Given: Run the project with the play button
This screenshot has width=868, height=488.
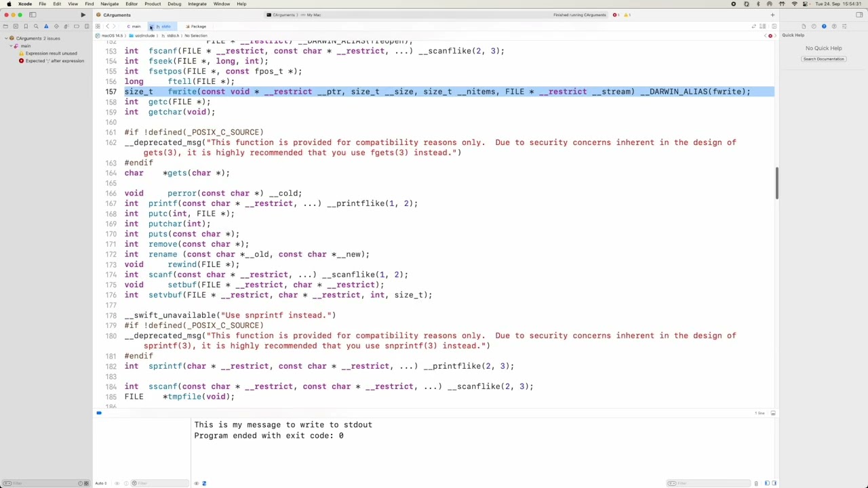Looking at the screenshot, I should (83, 15).
